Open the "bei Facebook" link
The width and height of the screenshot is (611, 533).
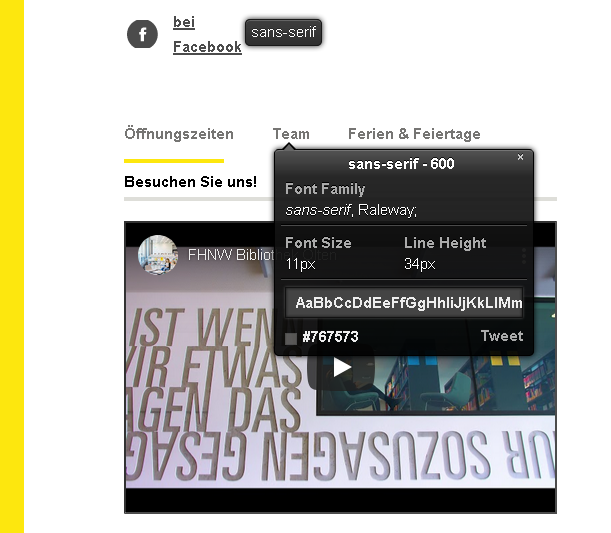point(207,35)
